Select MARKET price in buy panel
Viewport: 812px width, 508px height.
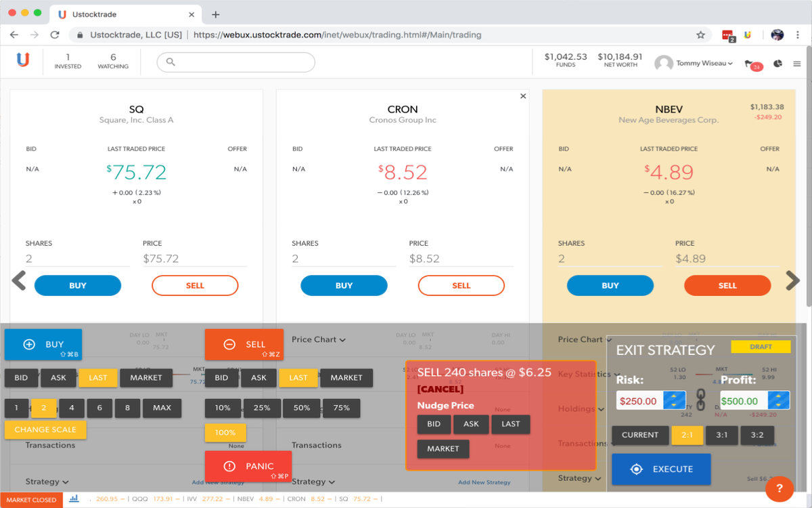[x=146, y=377]
